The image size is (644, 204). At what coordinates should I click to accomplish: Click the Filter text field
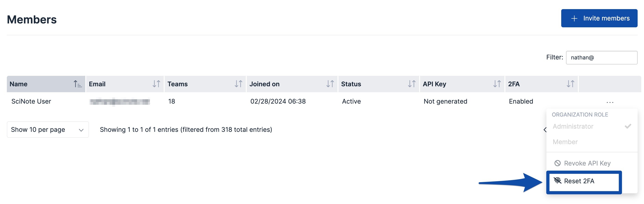(601, 58)
